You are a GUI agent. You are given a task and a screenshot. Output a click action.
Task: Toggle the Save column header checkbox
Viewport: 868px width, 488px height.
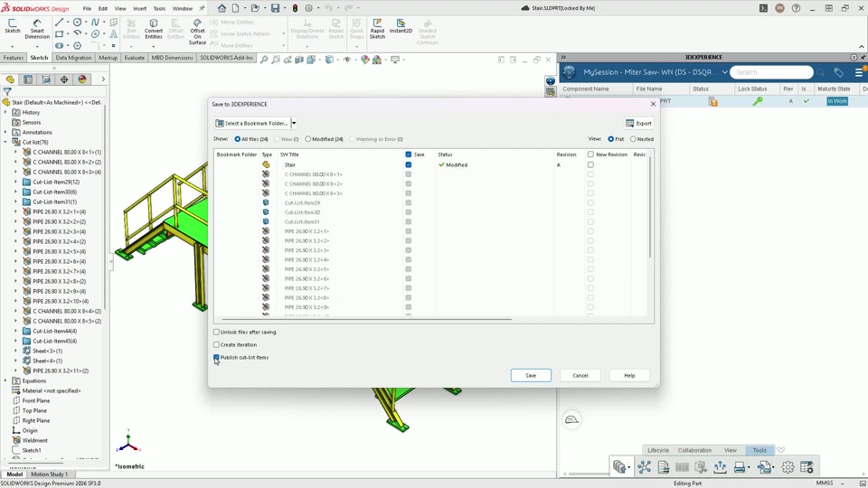coord(409,155)
